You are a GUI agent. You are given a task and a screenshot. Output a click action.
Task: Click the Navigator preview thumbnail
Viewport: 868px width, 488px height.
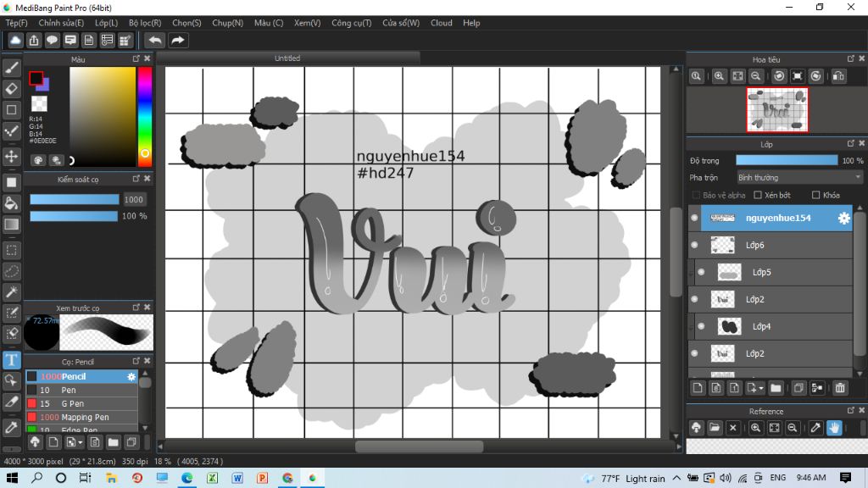(x=776, y=109)
